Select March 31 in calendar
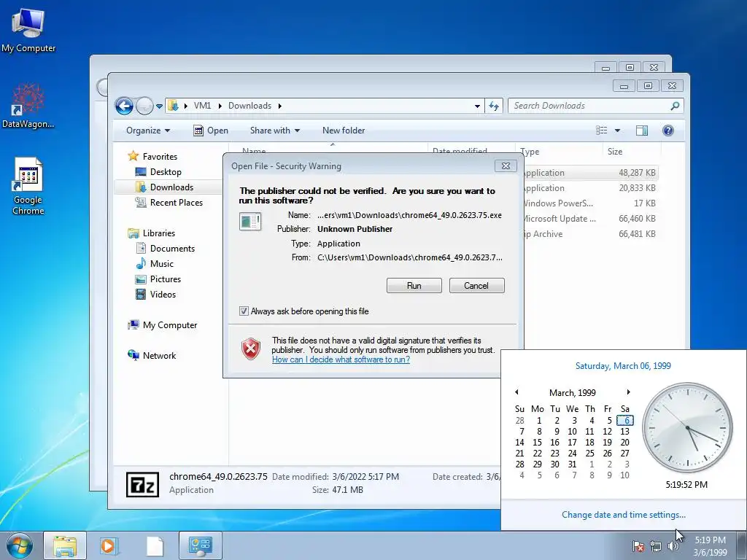747x560 pixels. coord(572,464)
